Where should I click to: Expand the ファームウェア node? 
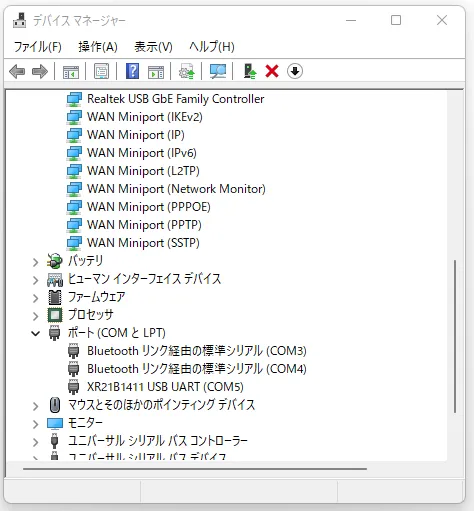click(x=35, y=298)
